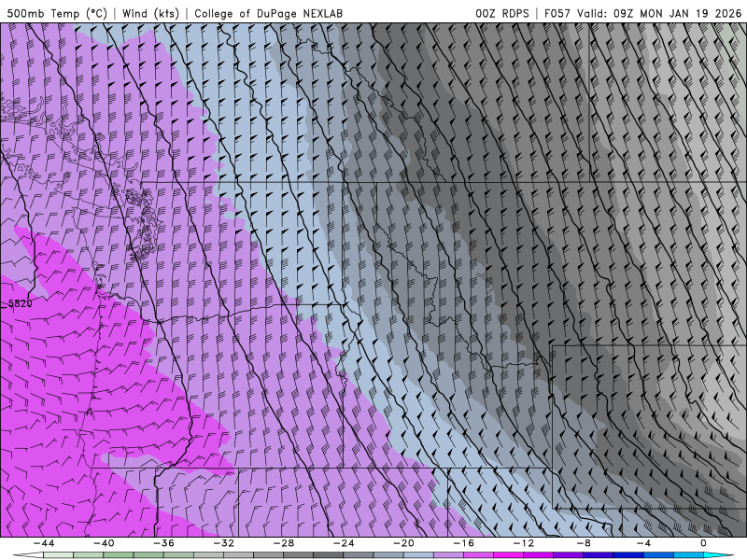Click the "-8" colorbar label

[583, 543]
